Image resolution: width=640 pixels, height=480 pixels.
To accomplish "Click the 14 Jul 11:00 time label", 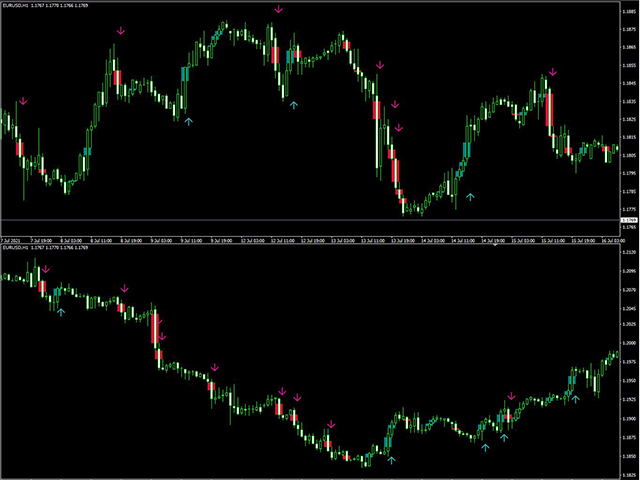I will pyautogui.click(x=462, y=241).
